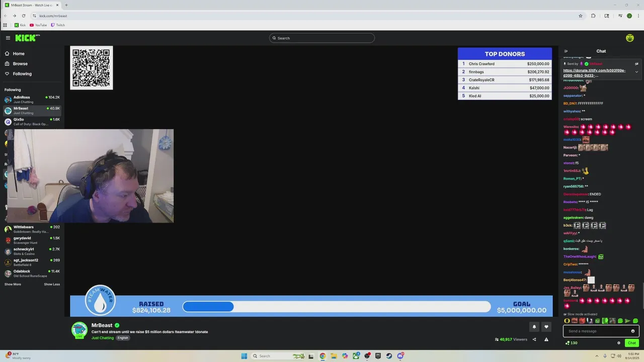Open Chrome from the taskbar

[x=323, y=356]
